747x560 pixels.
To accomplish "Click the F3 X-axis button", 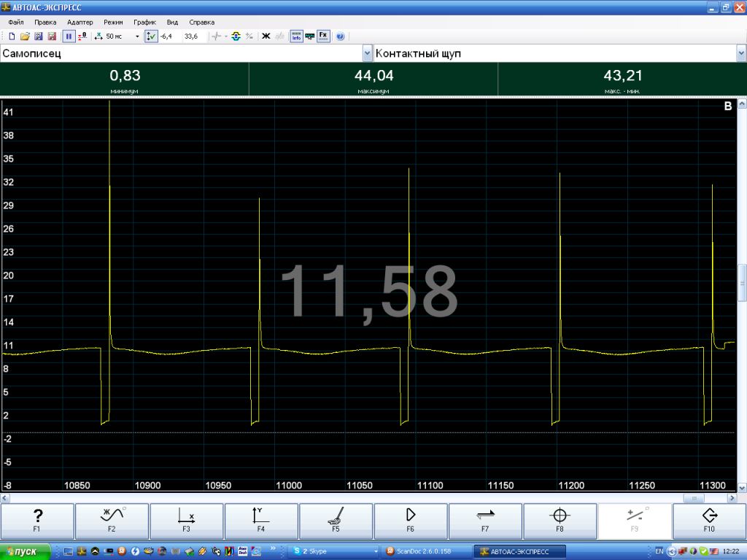I will 186,521.
